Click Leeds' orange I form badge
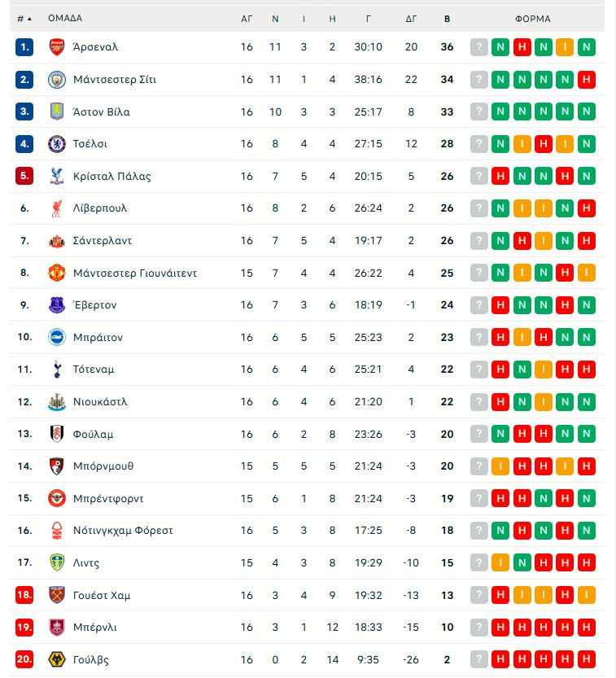 click(x=500, y=562)
